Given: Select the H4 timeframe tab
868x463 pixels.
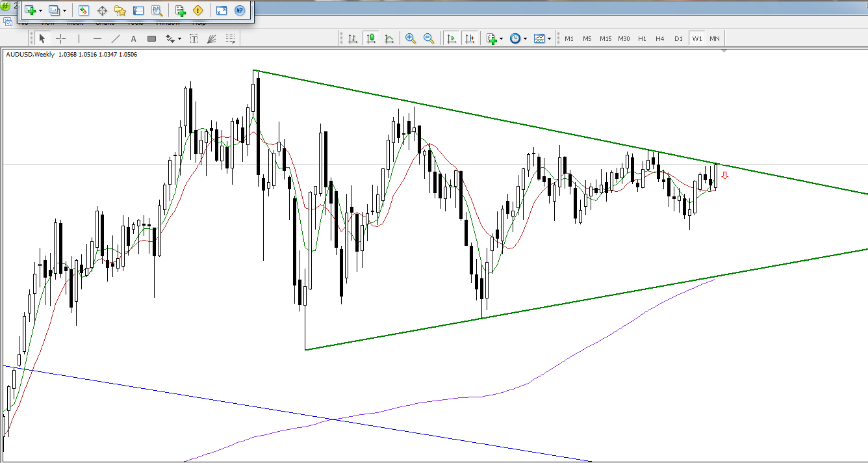Looking at the screenshot, I should click(660, 39).
